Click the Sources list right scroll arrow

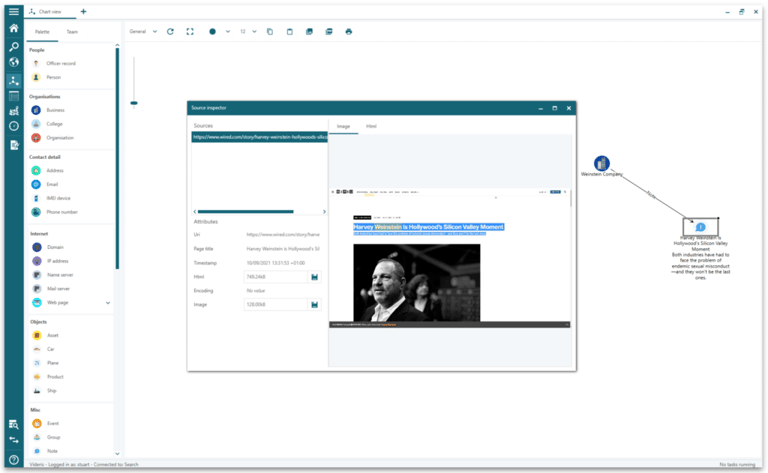coord(324,212)
